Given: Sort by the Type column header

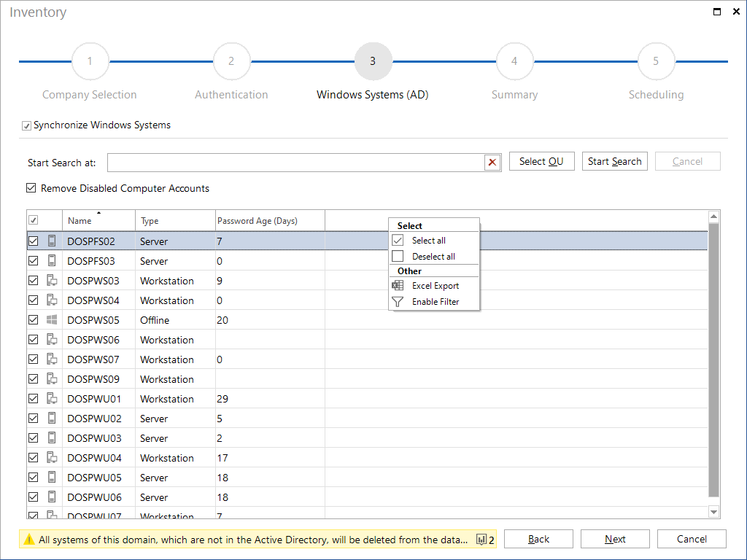Looking at the screenshot, I should pyautogui.click(x=175, y=220).
